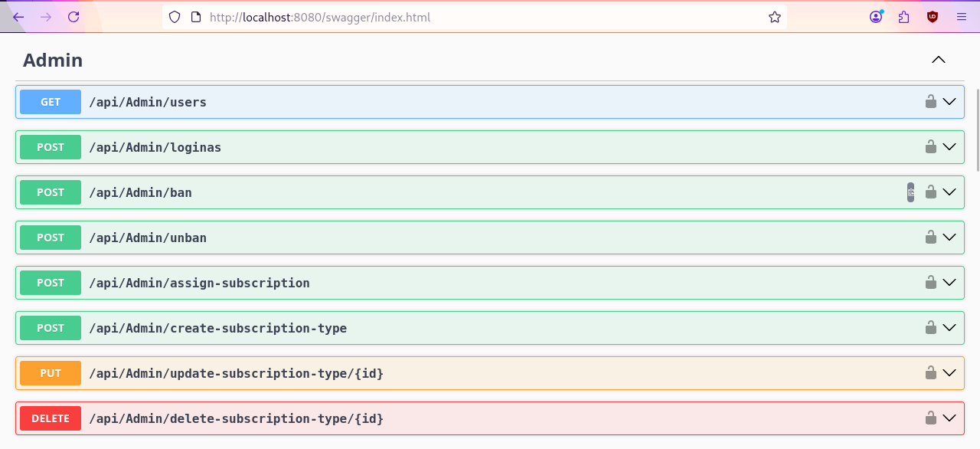Open the browser extensions puzzle-piece icon

903,16
